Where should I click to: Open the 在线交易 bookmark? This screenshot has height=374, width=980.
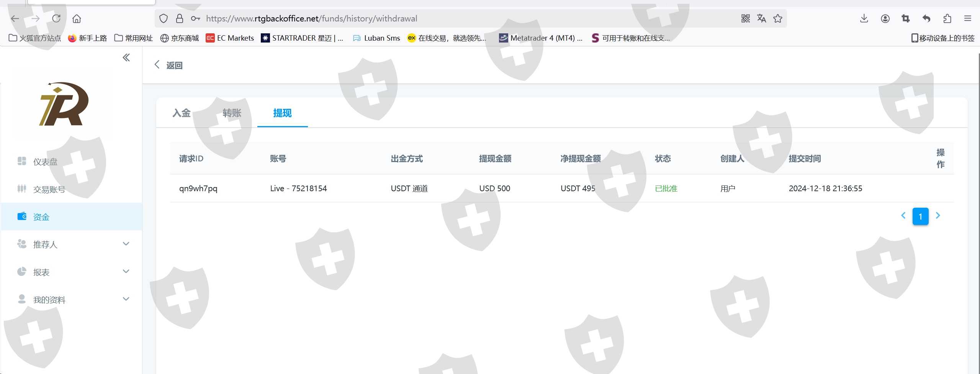coord(447,38)
